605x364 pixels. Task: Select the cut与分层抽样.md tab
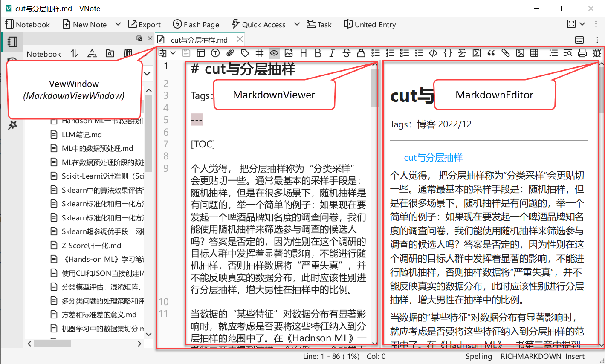(199, 40)
